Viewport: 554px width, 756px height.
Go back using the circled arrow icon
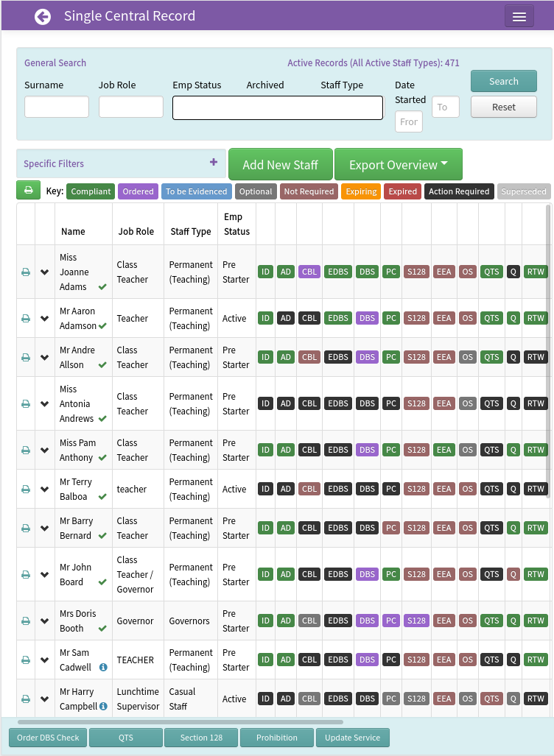click(43, 17)
